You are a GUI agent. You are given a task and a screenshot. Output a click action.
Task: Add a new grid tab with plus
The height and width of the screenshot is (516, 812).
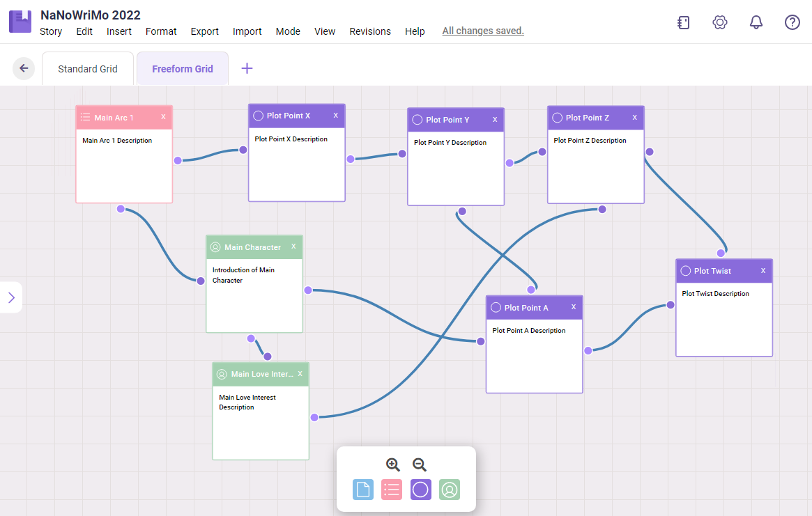pyautogui.click(x=247, y=68)
